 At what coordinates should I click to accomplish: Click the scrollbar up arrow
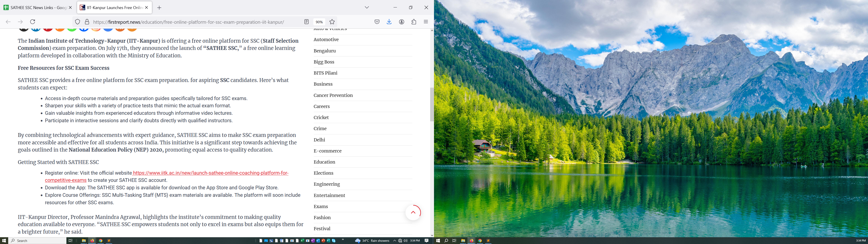click(x=432, y=31)
